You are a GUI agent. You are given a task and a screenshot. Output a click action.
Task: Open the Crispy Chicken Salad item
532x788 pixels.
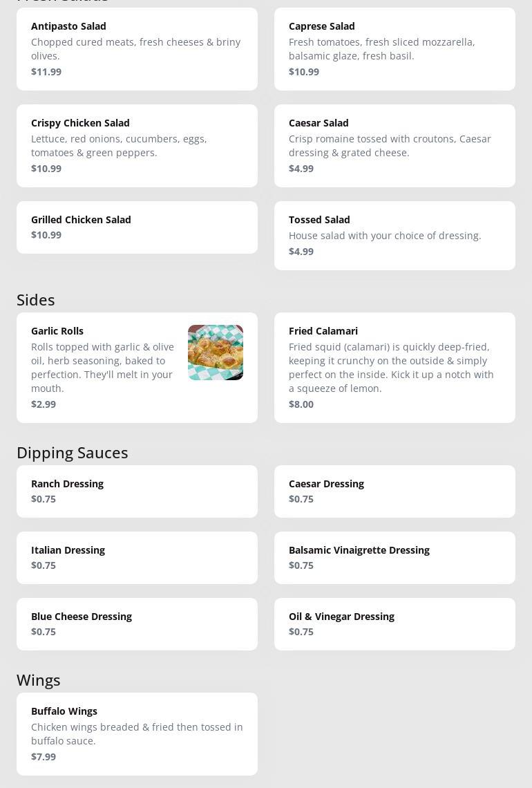(x=137, y=146)
